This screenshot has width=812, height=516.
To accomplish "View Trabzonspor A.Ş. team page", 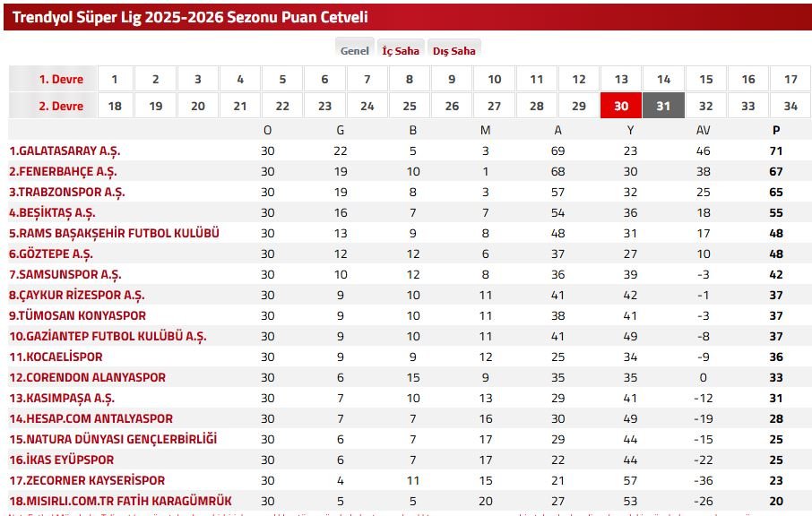I will coord(67,192).
